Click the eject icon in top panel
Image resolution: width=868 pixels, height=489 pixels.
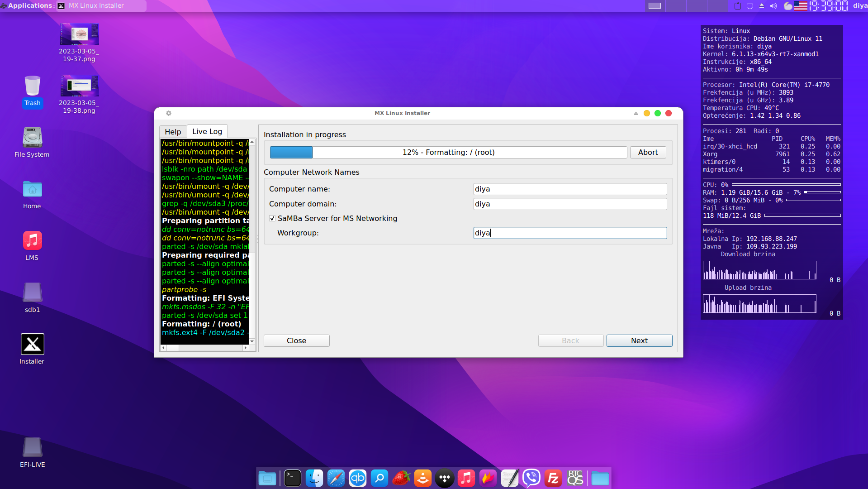762,6
